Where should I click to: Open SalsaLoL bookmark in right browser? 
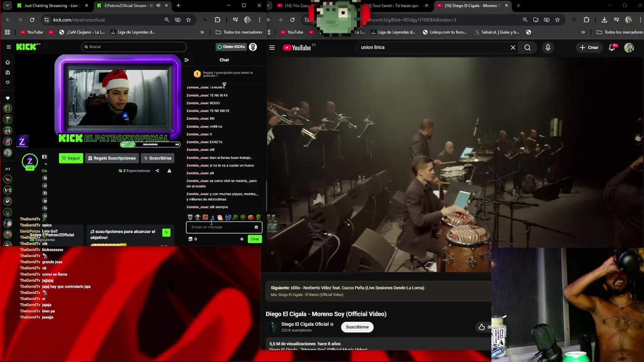497,32
